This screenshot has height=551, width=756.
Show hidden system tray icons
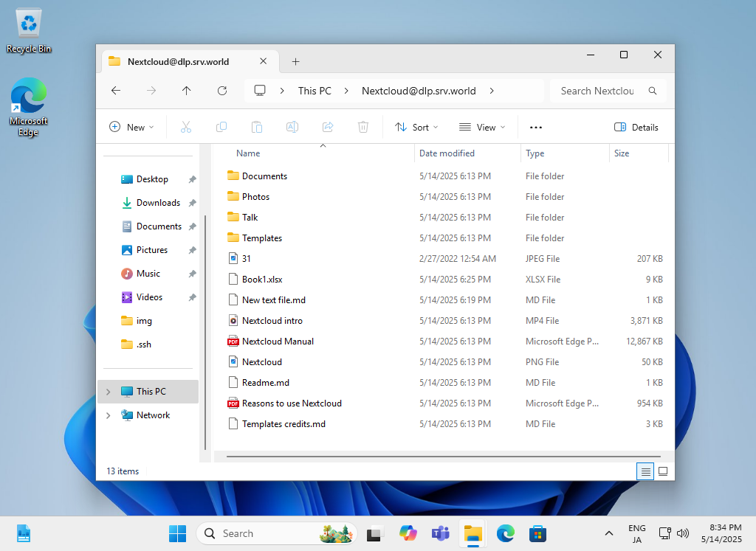609,533
